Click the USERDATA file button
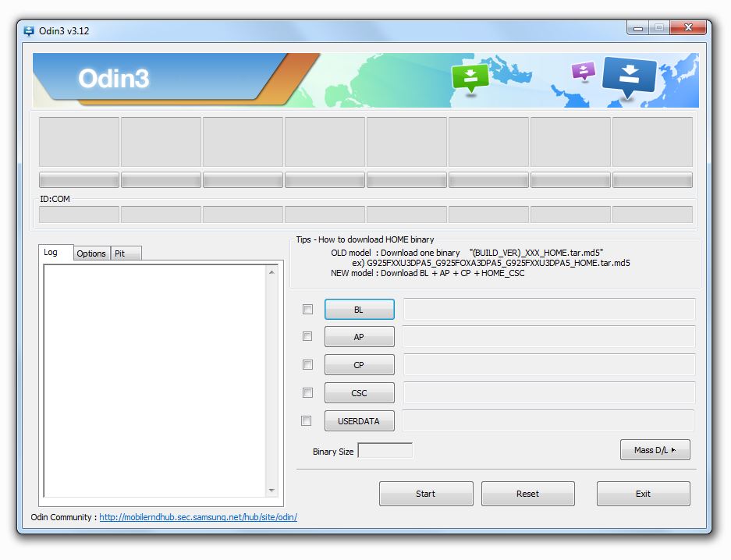 (x=360, y=420)
